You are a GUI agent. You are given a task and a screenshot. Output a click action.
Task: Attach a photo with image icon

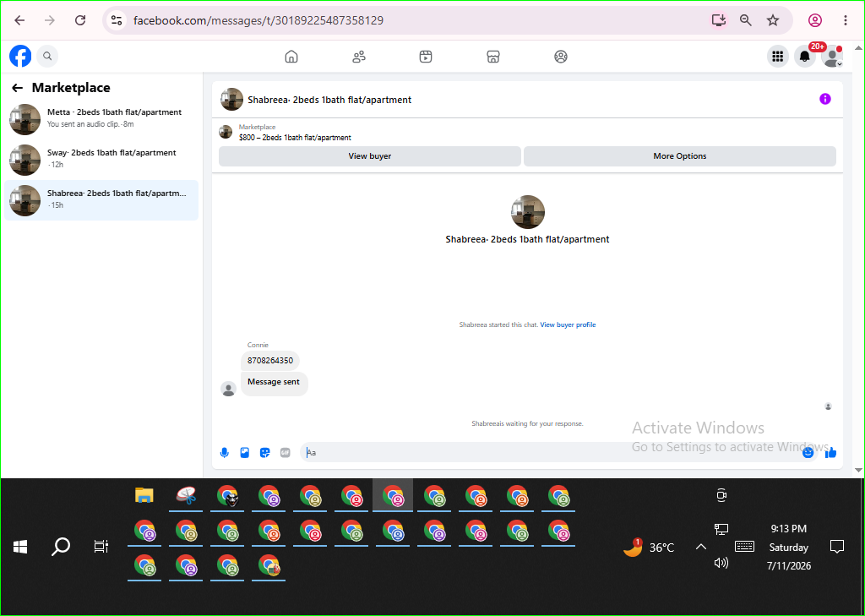(x=245, y=453)
